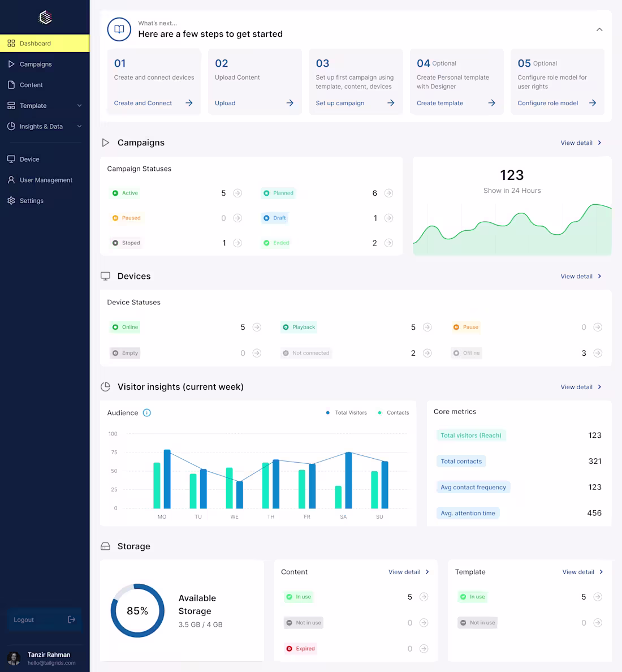Click the arrow beside Online devices count

(x=257, y=327)
